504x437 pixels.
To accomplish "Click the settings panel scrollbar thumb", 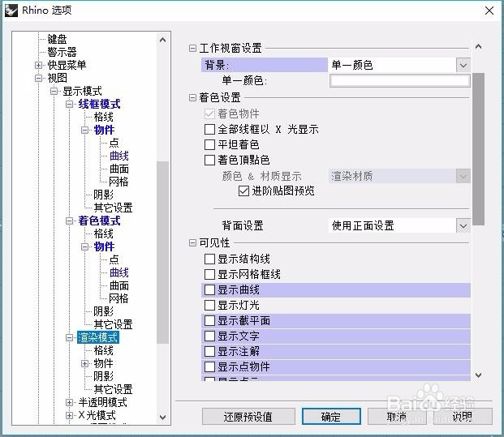I will tap(478, 149).
